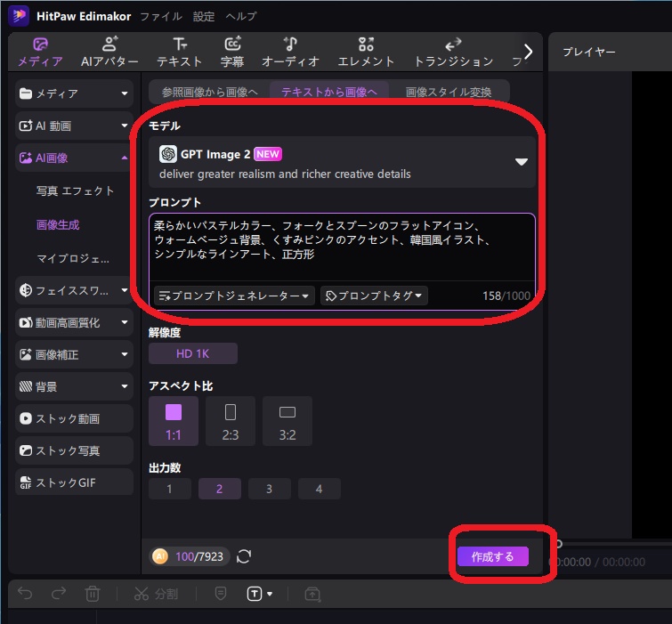This screenshot has height=624, width=672.
Task: Open the 字幕 subtitle tool
Action: point(232,53)
